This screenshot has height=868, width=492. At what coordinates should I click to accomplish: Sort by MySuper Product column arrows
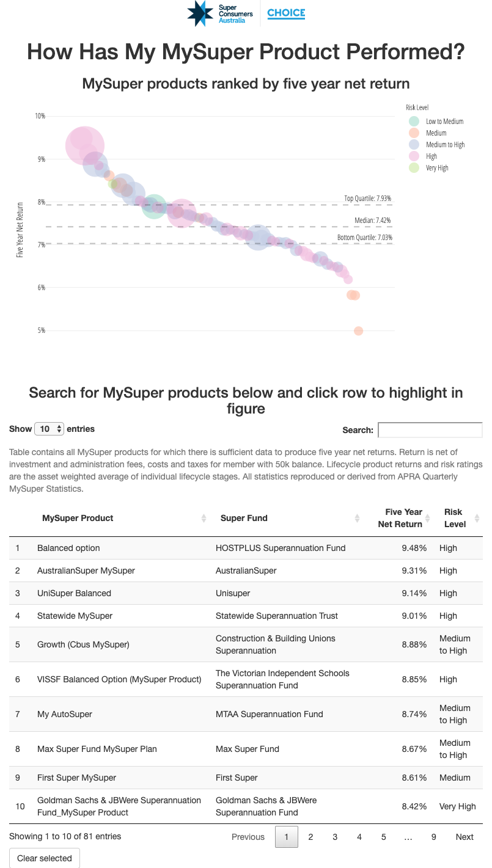coord(204,518)
